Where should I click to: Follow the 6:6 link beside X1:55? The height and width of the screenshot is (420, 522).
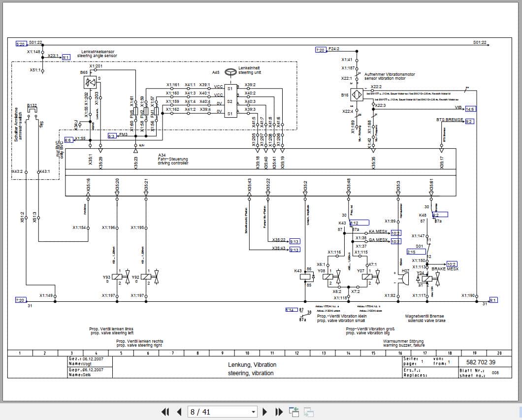pyautogui.click(x=68, y=140)
